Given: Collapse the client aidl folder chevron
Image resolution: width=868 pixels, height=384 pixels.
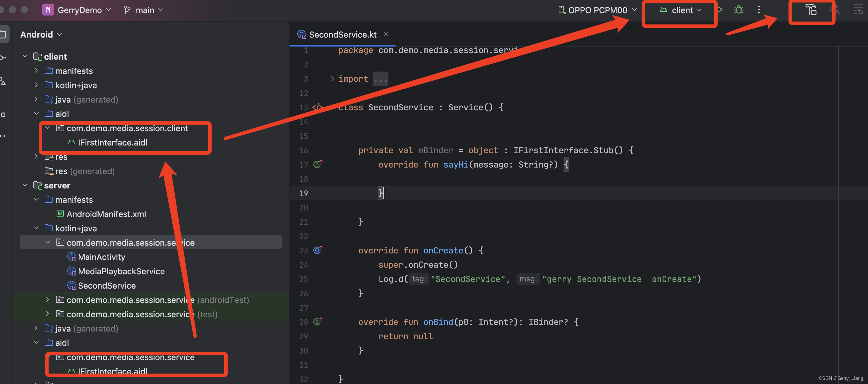Looking at the screenshot, I should (36, 114).
